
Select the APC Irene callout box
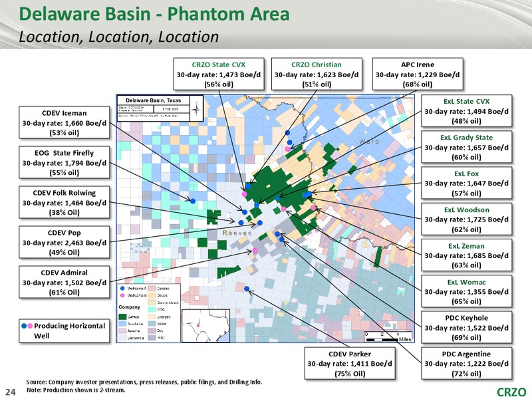pyautogui.click(x=418, y=74)
